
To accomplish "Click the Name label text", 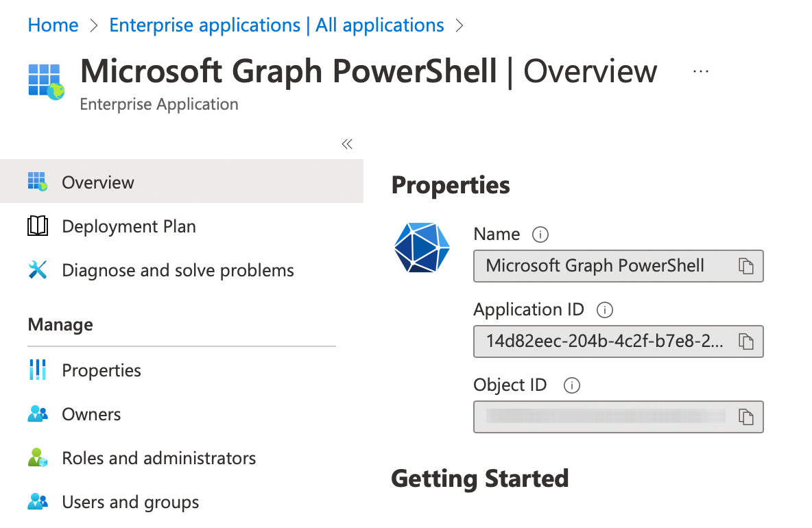I will [497, 235].
